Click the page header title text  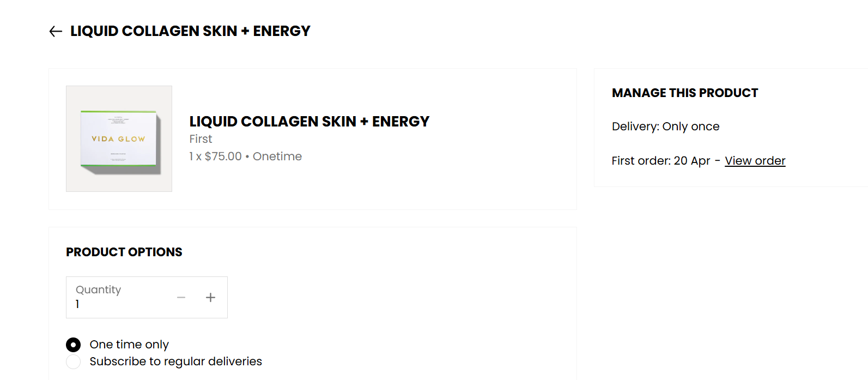[x=190, y=31]
